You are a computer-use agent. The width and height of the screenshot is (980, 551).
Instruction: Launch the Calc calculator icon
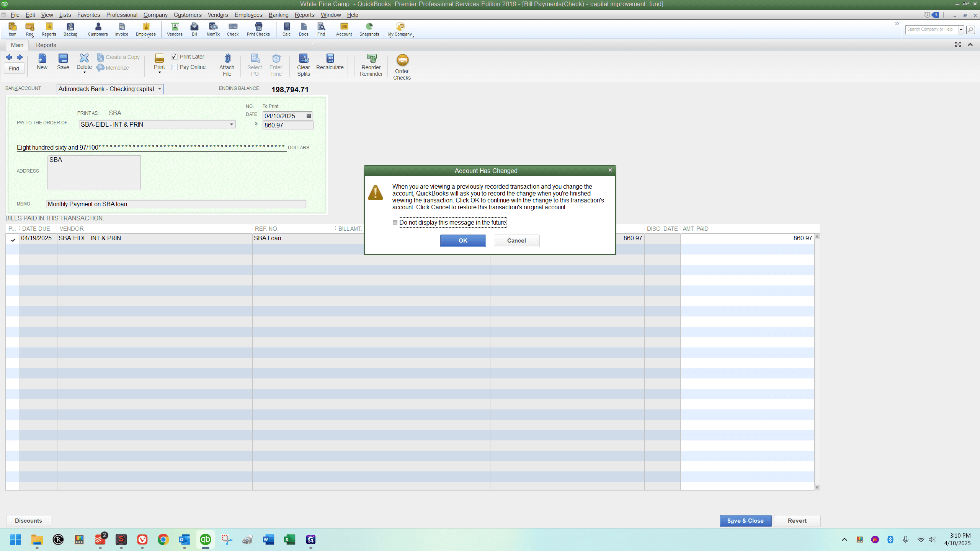(x=287, y=29)
